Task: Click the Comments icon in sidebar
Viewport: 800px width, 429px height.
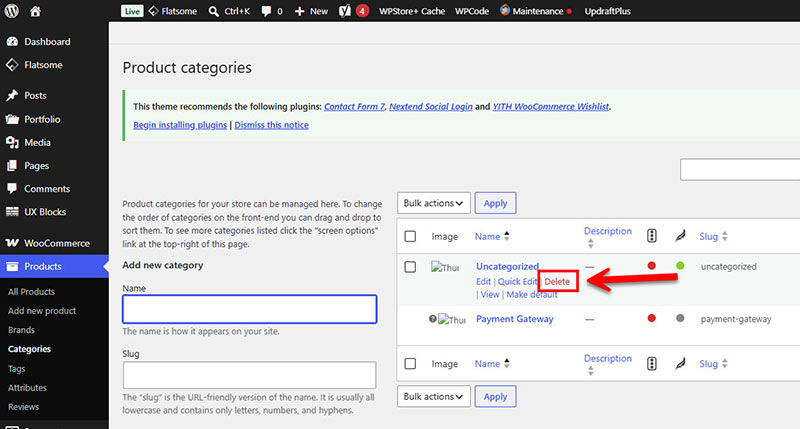Action: 12,188
